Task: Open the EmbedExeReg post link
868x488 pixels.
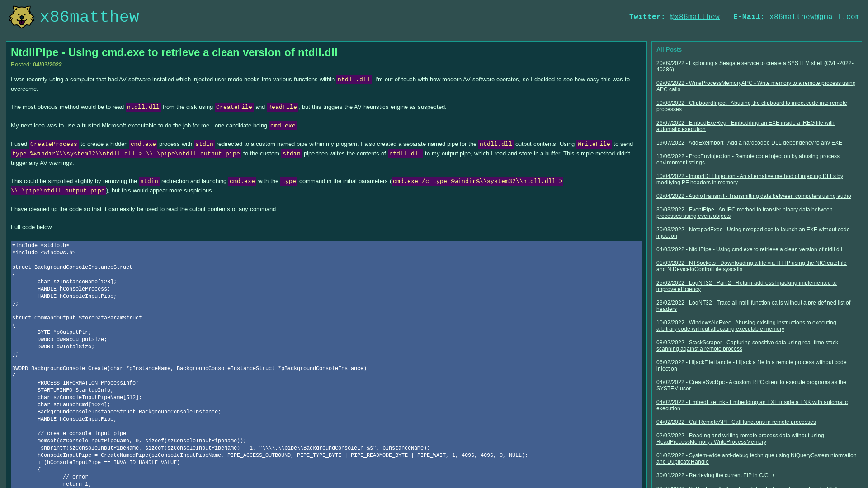Action: click(x=745, y=126)
